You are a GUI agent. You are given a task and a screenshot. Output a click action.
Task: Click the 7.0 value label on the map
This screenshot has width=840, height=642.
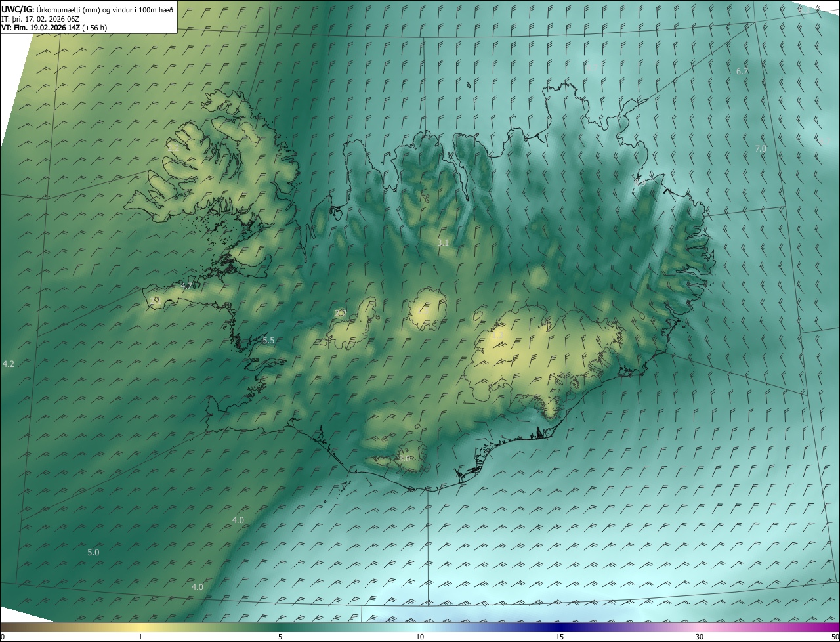pyautogui.click(x=761, y=149)
